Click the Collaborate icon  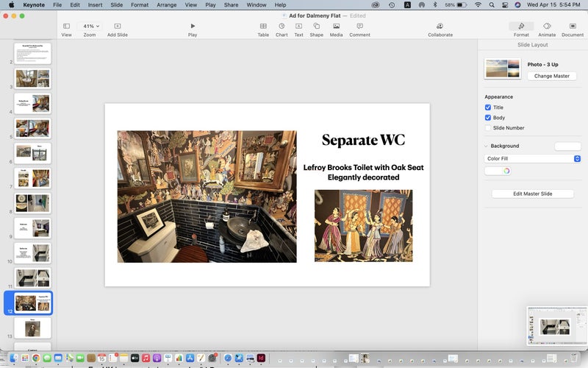pos(440,26)
